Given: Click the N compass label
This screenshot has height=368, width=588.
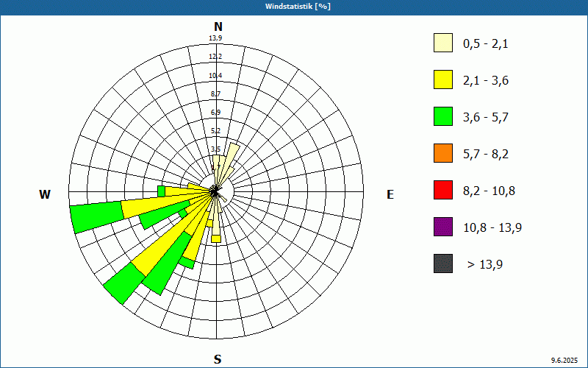Looking at the screenshot, I should pos(218,26).
